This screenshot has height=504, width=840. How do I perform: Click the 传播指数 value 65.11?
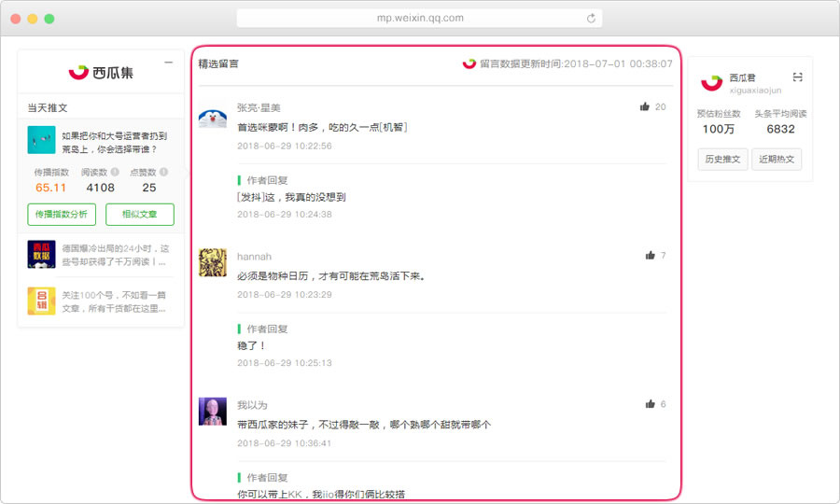(x=51, y=188)
